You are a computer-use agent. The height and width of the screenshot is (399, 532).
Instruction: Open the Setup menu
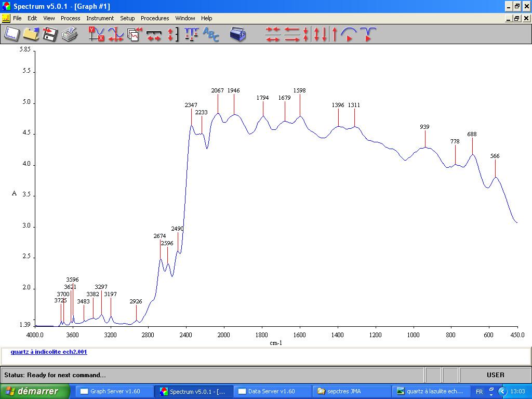[x=127, y=18]
